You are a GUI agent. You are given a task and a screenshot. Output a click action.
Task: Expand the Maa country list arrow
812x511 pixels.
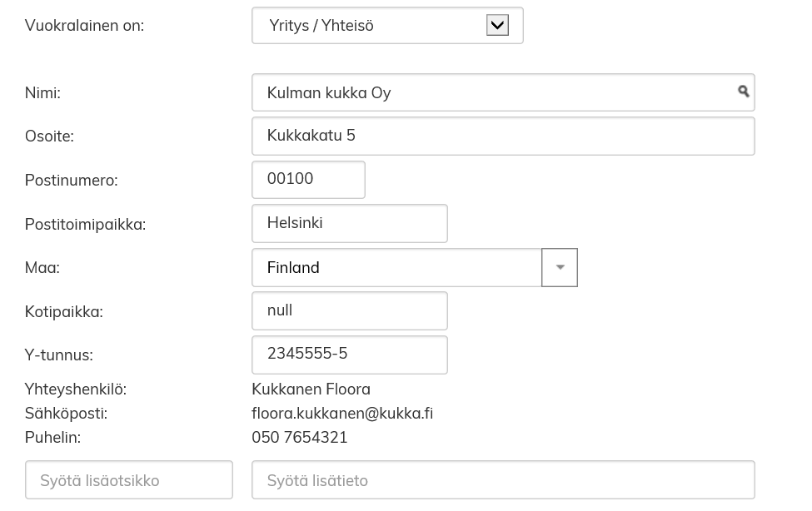pyautogui.click(x=560, y=267)
